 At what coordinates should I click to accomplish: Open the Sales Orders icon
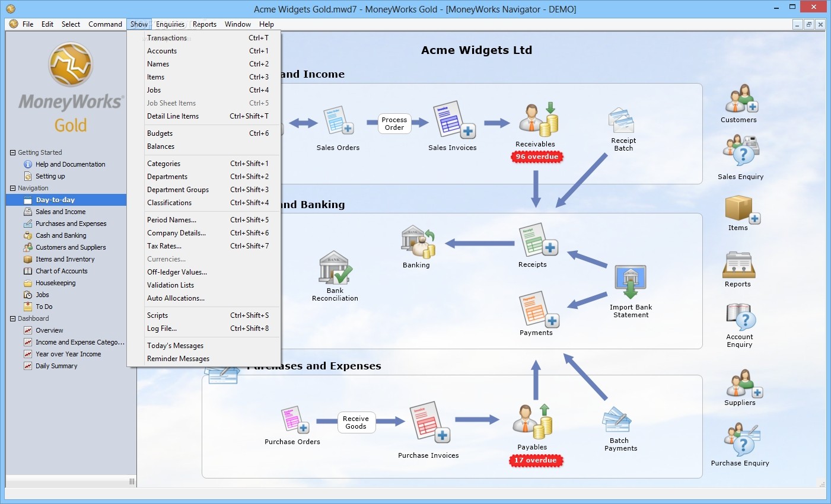click(339, 121)
